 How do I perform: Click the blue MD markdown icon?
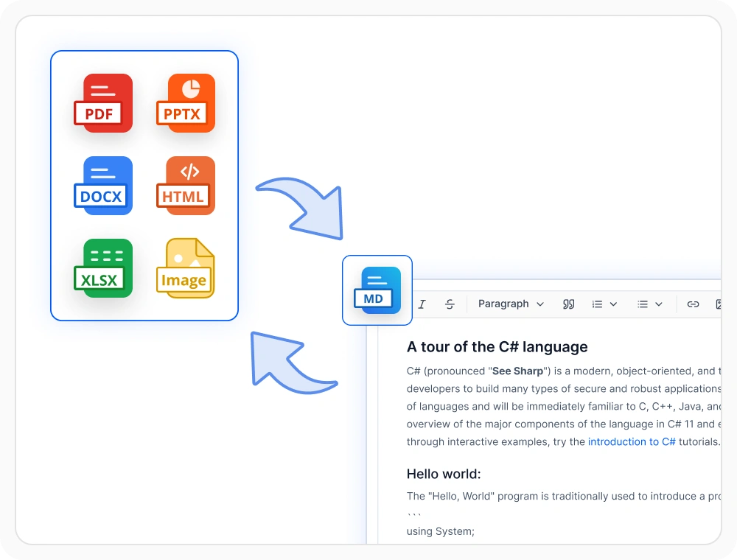[377, 290]
